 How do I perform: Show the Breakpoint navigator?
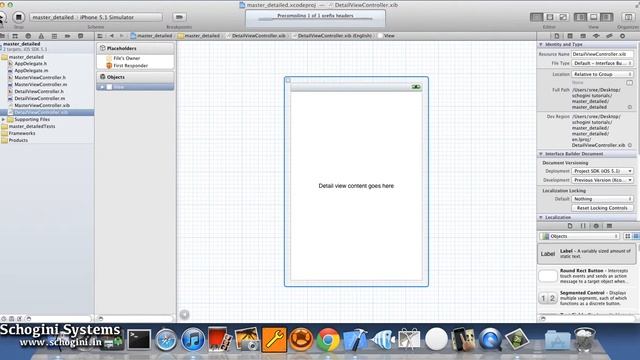click(x=67, y=36)
